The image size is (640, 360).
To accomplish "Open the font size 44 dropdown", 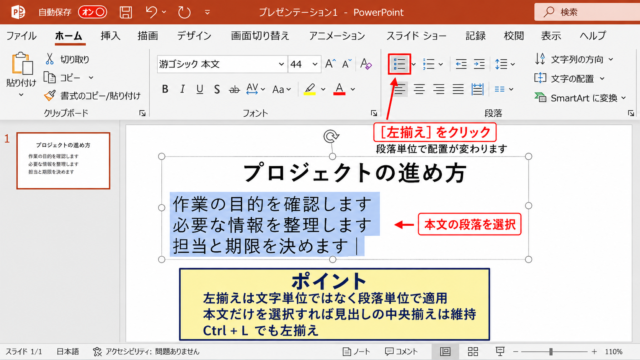I will tap(315, 64).
